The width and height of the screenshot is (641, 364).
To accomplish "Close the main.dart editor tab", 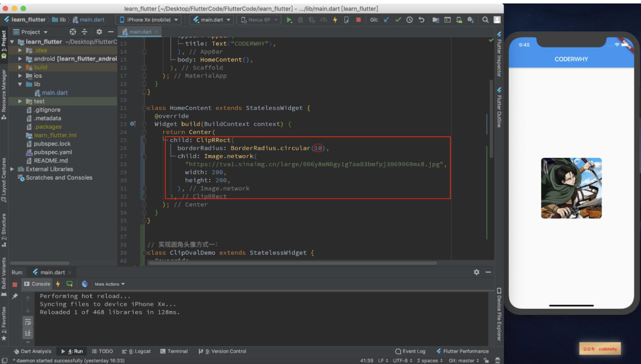I will tap(157, 32).
